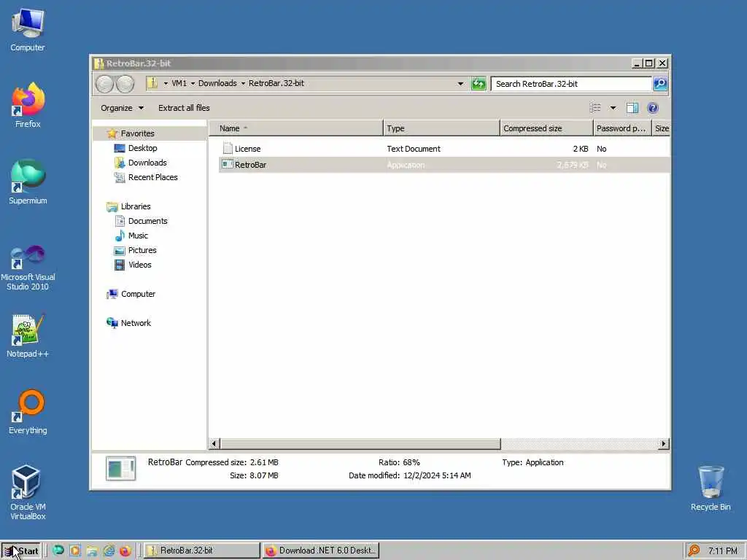The width and height of the screenshot is (747, 560).
Task: Open Microsoft Visual Studio 2010 shortcut
Action: [x=28, y=268]
